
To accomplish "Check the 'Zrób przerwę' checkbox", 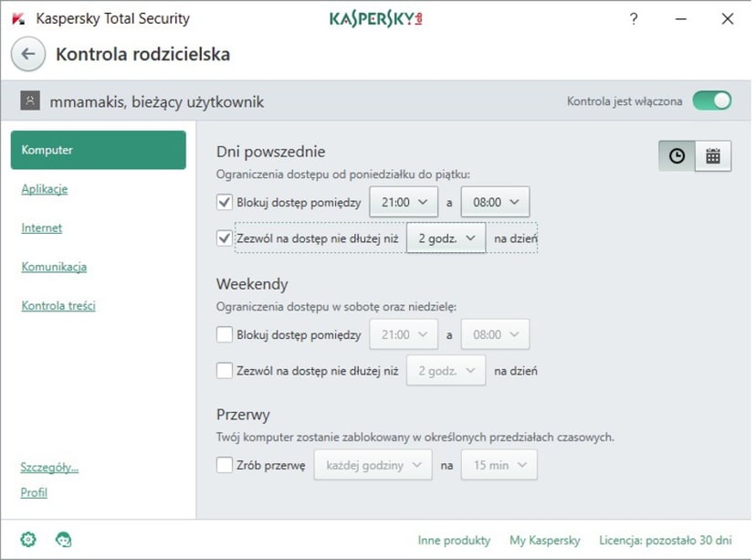I will (x=225, y=465).
